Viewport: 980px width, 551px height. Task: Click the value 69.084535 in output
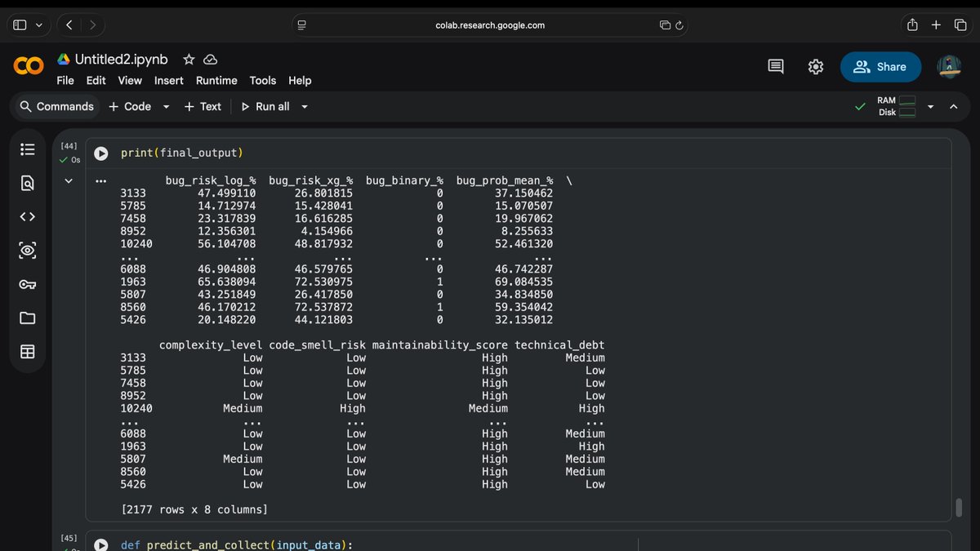[524, 282]
